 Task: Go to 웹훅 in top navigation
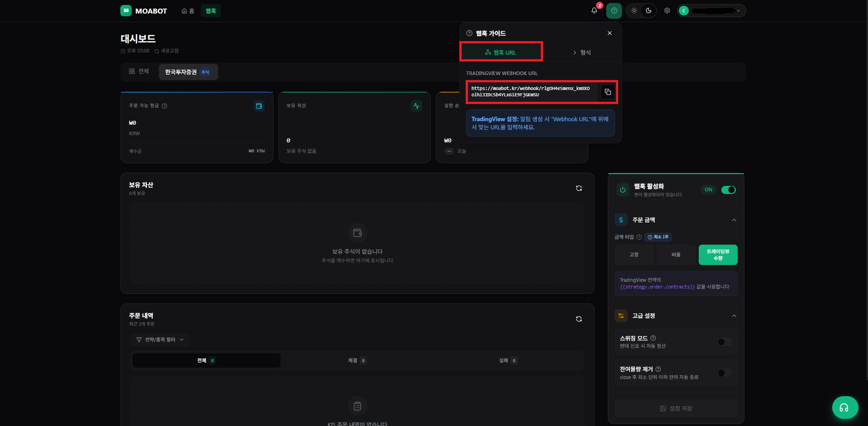pos(211,11)
